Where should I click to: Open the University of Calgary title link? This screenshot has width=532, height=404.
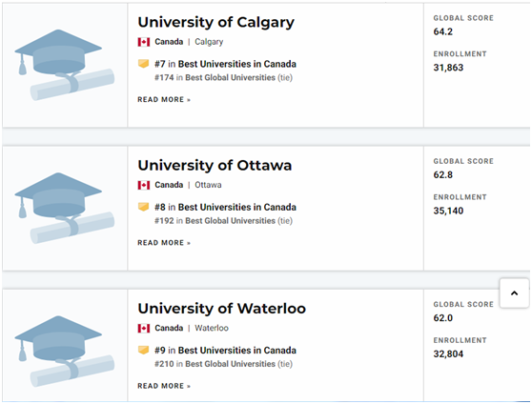[216, 23]
